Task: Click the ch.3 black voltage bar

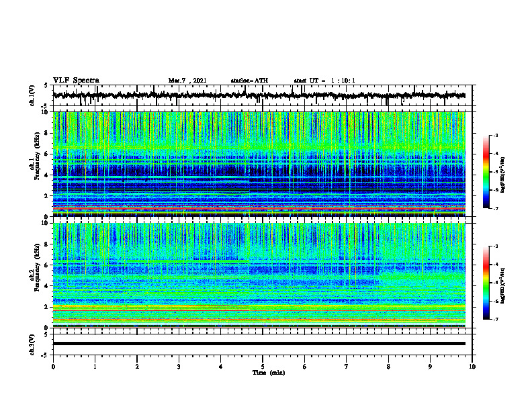Action: [x=259, y=344]
